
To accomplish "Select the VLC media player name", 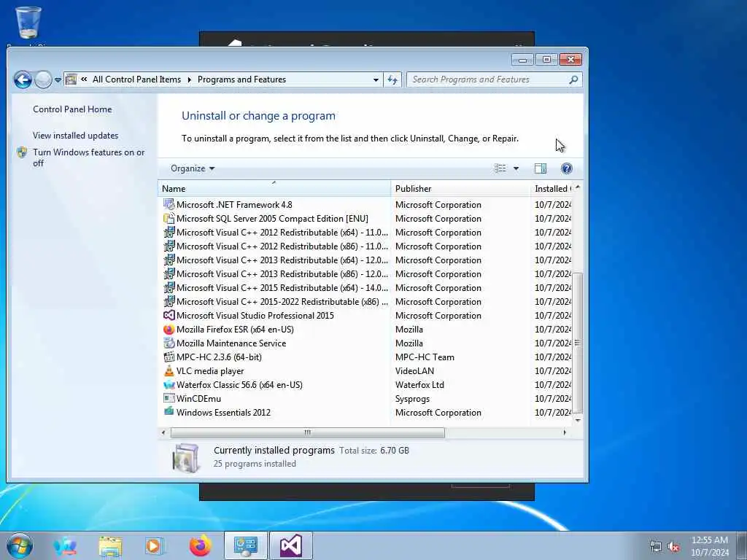I will pos(210,371).
